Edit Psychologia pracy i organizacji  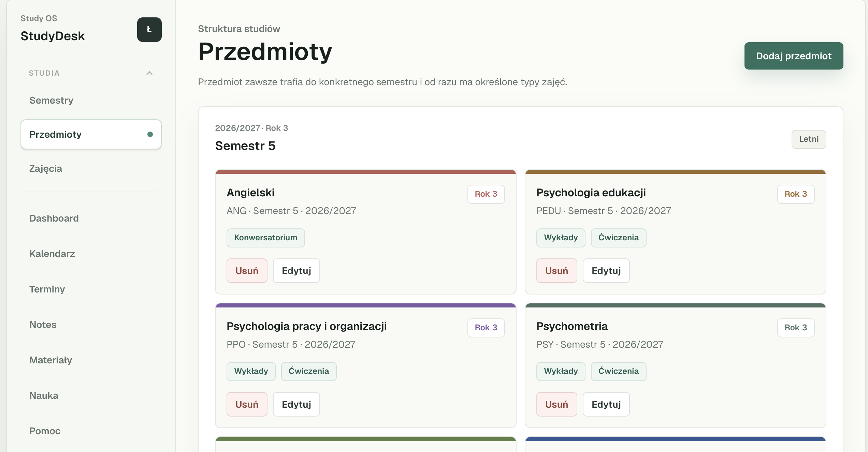click(x=296, y=404)
